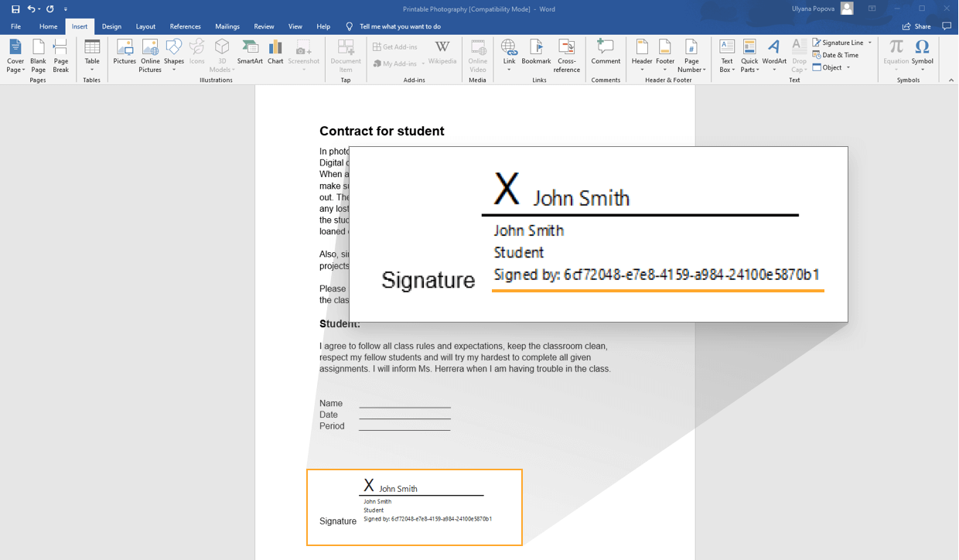This screenshot has width=959, height=560.
Task: Expand the Page Number menu
Action: (x=691, y=56)
